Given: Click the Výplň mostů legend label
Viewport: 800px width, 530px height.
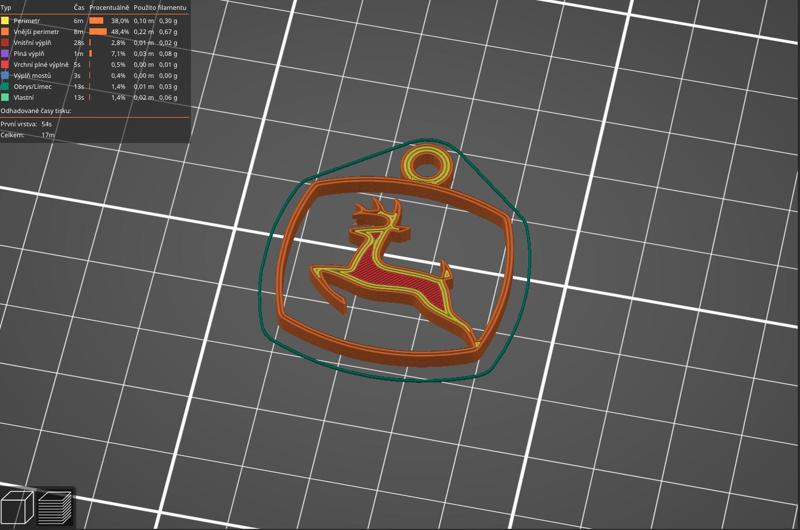Looking at the screenshot, I should click(x=32, y=75).
